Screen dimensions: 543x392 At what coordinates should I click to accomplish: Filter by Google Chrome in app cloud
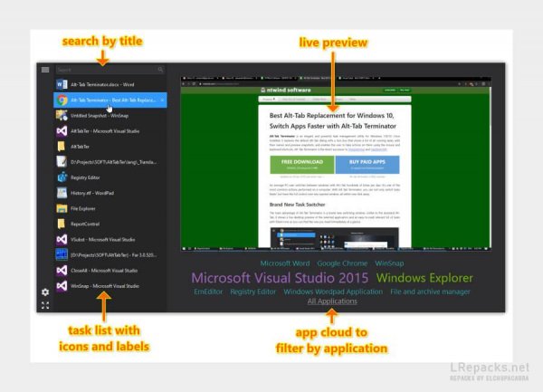[x=342, y=263]
